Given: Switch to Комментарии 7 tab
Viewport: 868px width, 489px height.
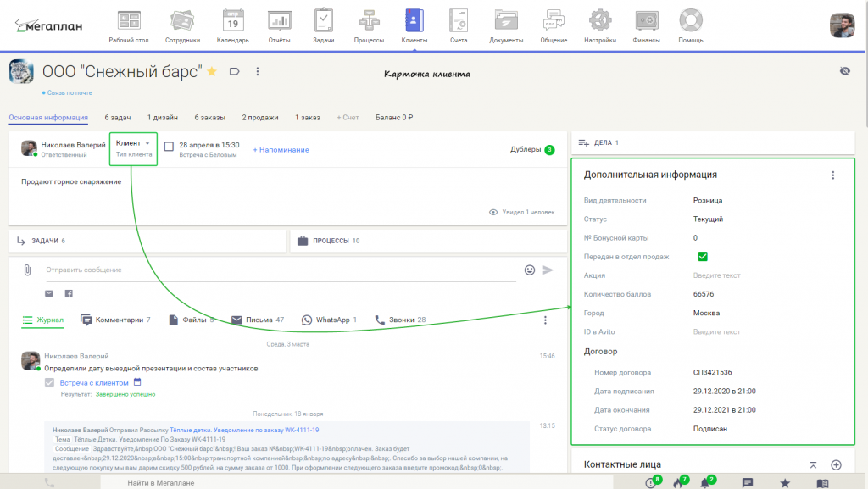Looking at the screenshot, I should click(115, 320).
